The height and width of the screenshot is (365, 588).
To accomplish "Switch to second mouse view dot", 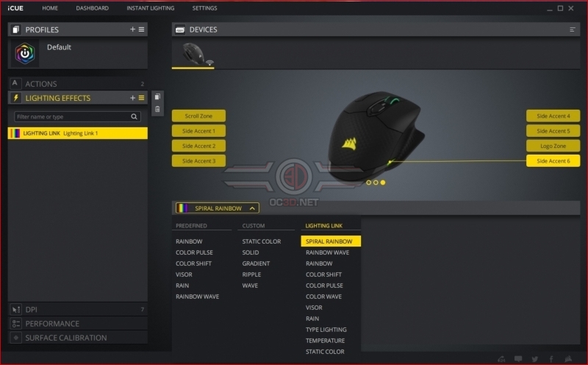I will [x=376, y=182].
